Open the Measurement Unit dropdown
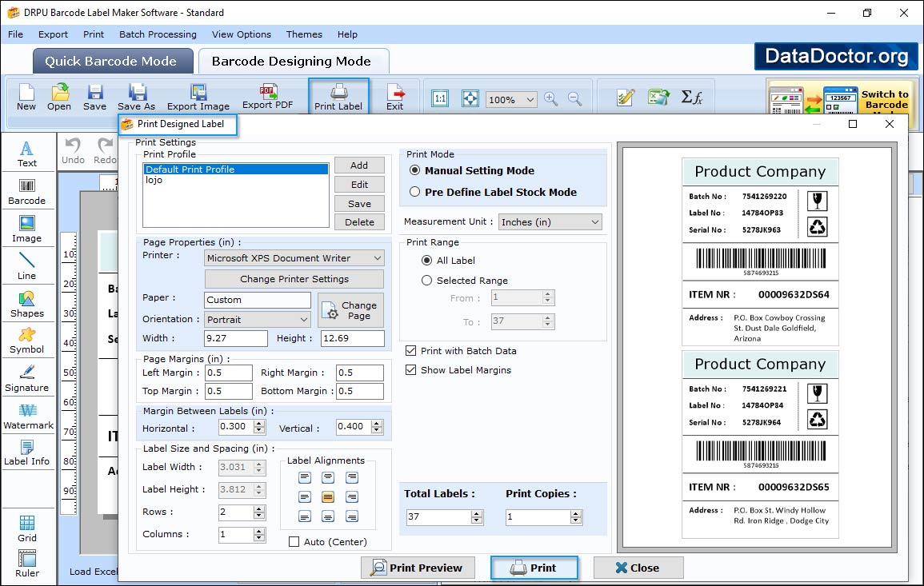The image size is (924, 586). pos(550,222)
